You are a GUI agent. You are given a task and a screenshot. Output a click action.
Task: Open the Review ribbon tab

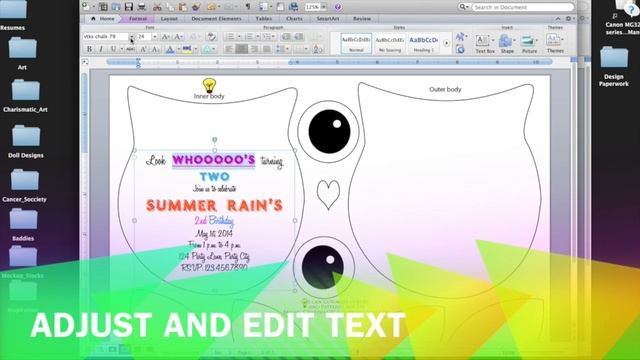coord(362,19)
